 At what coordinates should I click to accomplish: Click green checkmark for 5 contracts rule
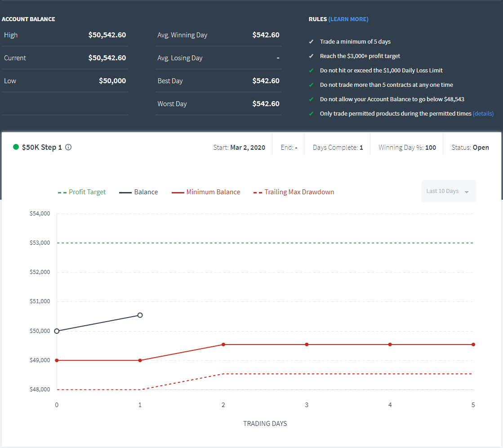click(311, 85)
